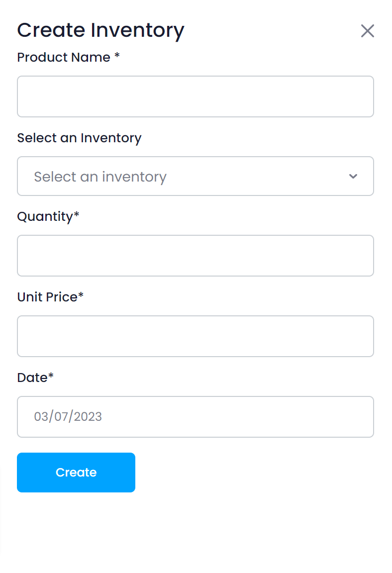Click the Product Name label

(x=64, y=58)
